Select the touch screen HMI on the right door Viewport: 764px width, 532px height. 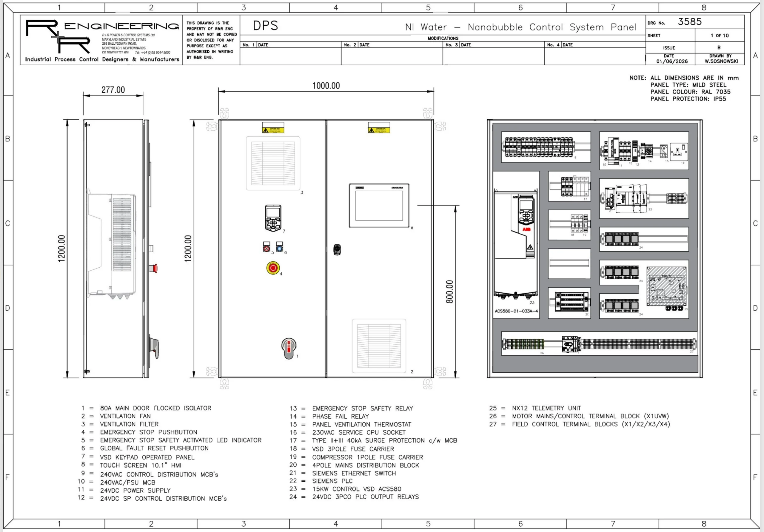379,205
